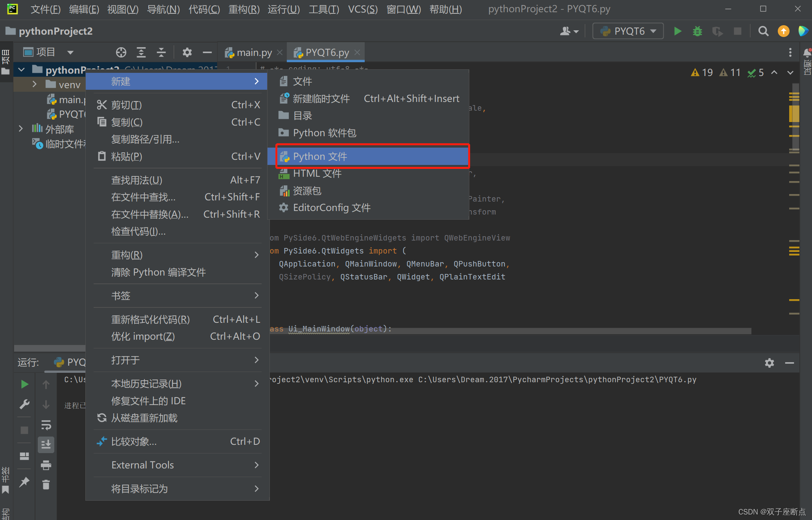Toggle the pin tab icon in run panel
Viewport: 812px width, 520px height.
(24, 482)
